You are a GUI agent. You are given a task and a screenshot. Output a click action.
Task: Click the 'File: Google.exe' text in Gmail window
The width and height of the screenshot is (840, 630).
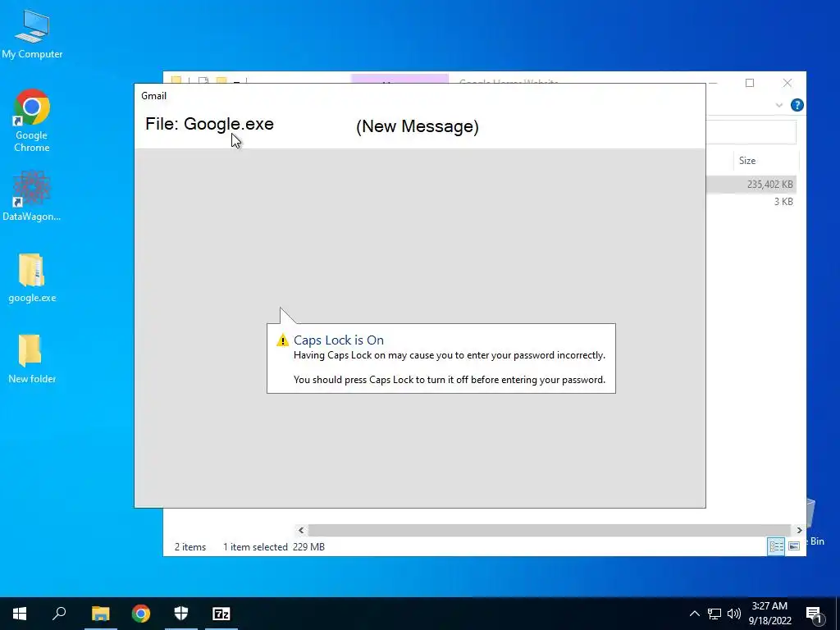click(x=209, y=124)
